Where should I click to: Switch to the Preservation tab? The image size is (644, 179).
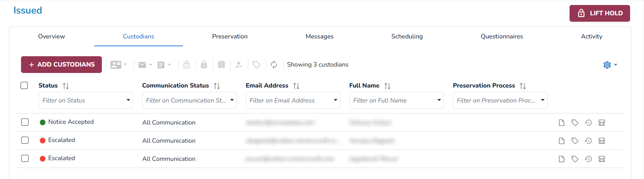[x=230, y=36]
